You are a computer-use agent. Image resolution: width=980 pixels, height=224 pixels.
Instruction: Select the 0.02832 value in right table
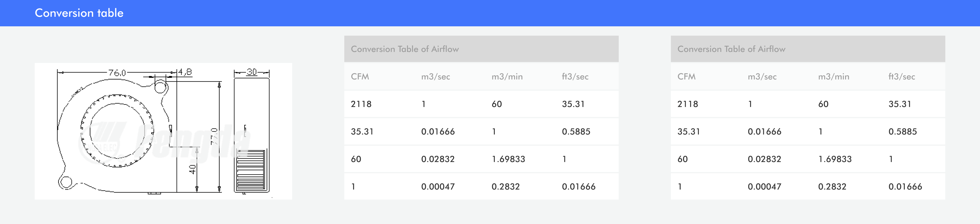click(764, 159)
